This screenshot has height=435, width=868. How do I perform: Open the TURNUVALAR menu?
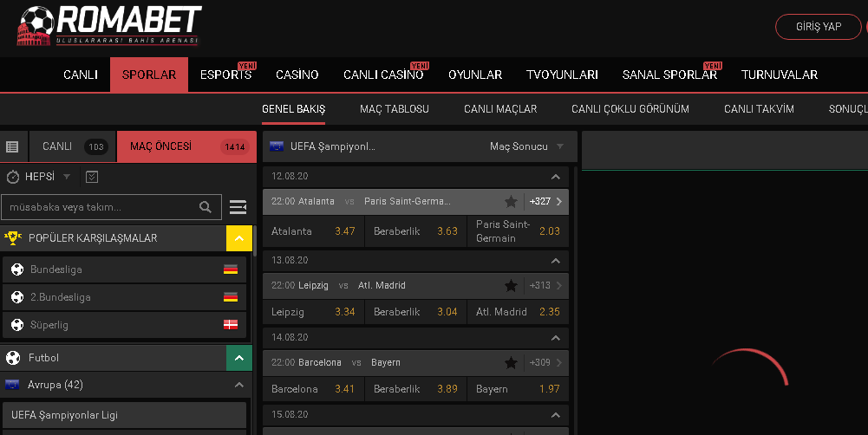point(780,75)
